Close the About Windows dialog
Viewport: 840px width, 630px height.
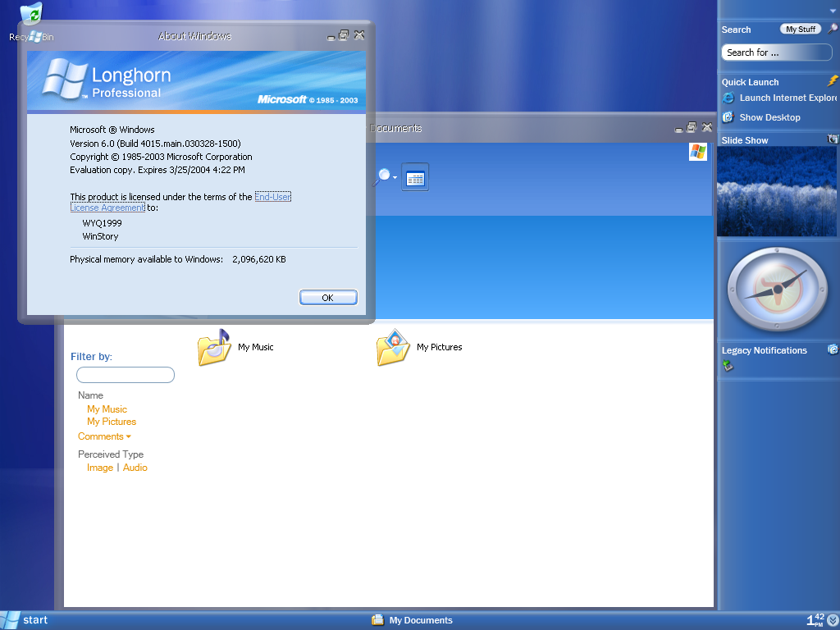point(359,34)
